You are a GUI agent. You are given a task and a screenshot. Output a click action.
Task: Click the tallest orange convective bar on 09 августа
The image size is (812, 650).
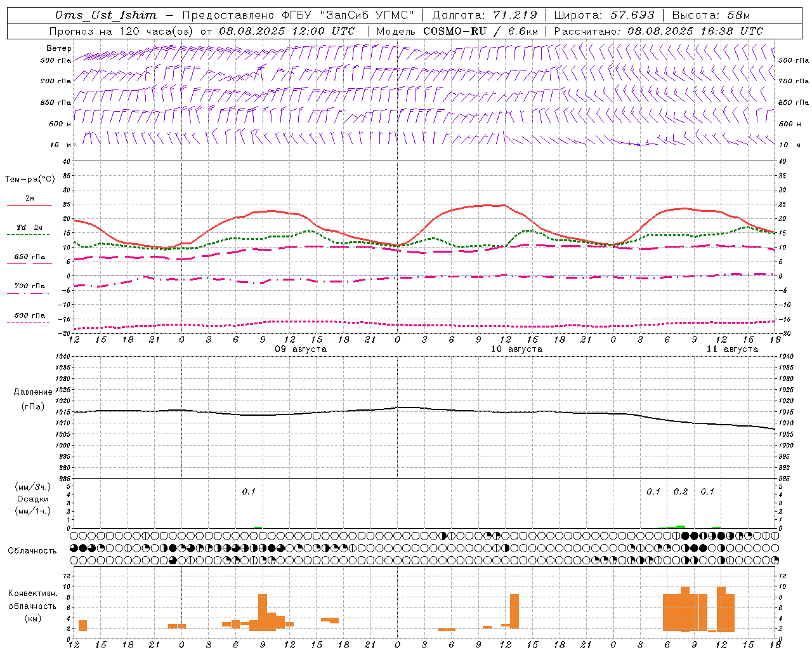coord(263,612)
